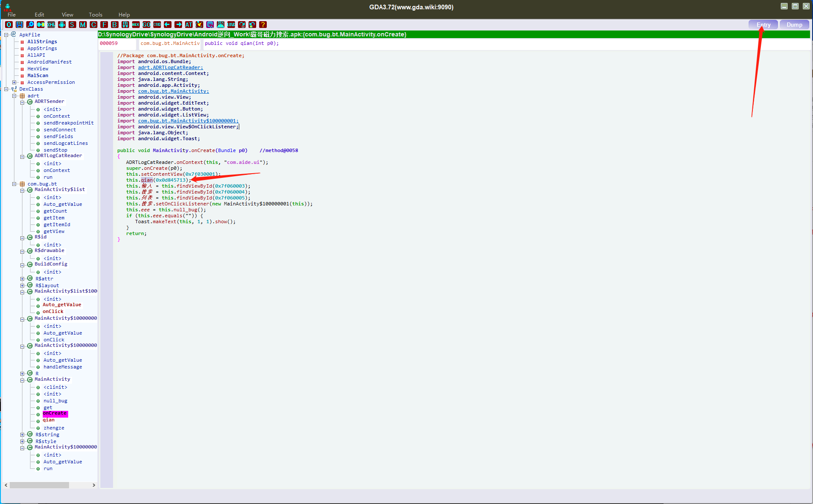Open the search magnifier toolbar icon

[30, 25]
